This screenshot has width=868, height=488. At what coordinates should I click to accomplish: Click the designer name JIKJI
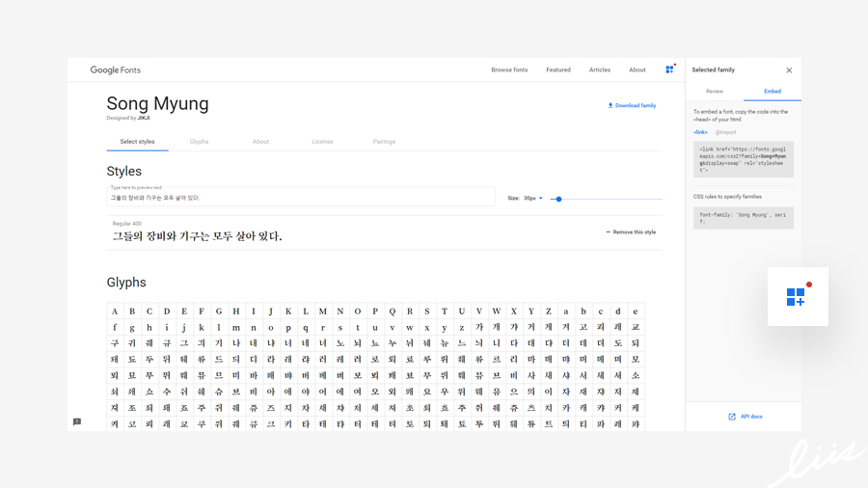click(x=144, y=118)
